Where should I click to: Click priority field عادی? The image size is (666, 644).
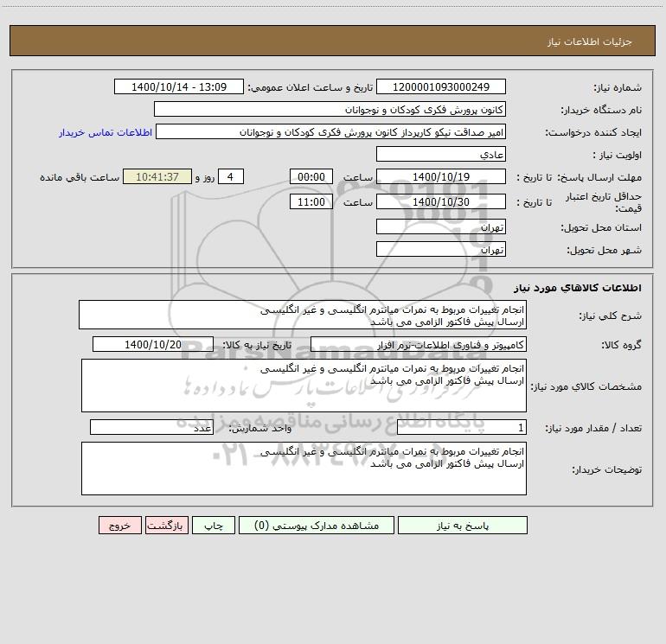(441, 154)
